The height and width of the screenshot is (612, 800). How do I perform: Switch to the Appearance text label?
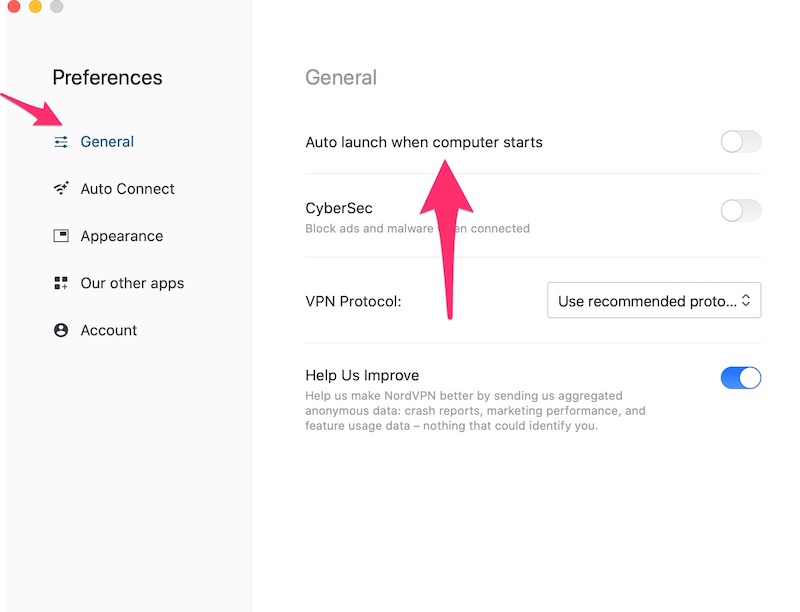coord(121,236)
